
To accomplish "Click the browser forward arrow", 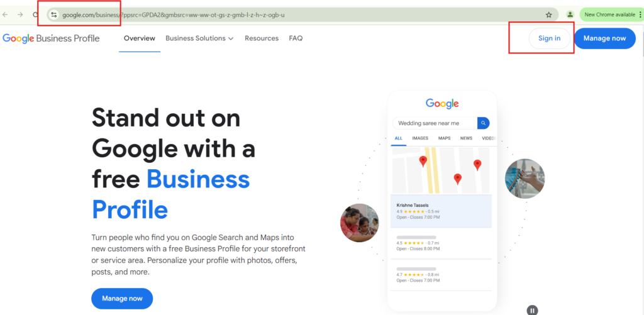I will (x=21, y=14).
